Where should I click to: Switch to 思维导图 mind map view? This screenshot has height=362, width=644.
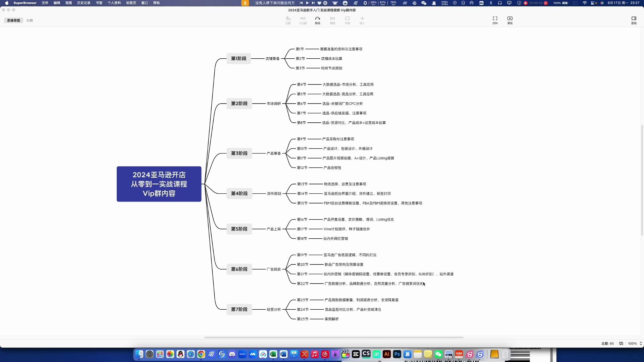(13, 20)
